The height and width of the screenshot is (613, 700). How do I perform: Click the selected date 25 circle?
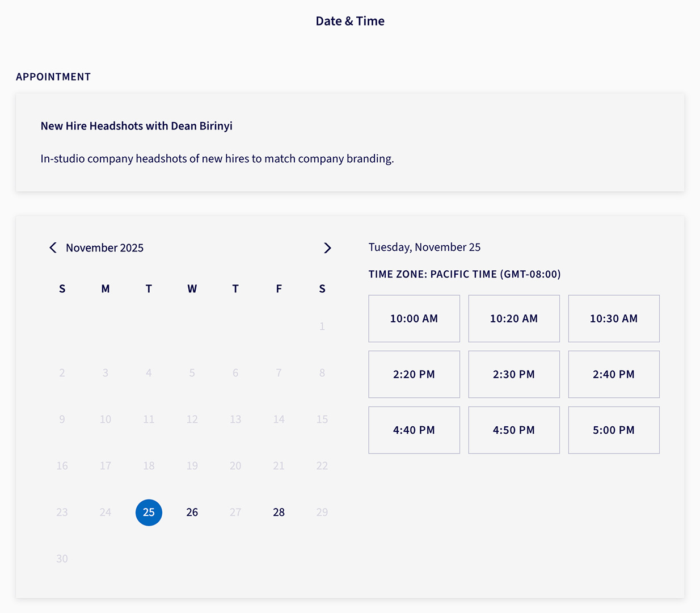pyautogui.click(x=149, y=512)
